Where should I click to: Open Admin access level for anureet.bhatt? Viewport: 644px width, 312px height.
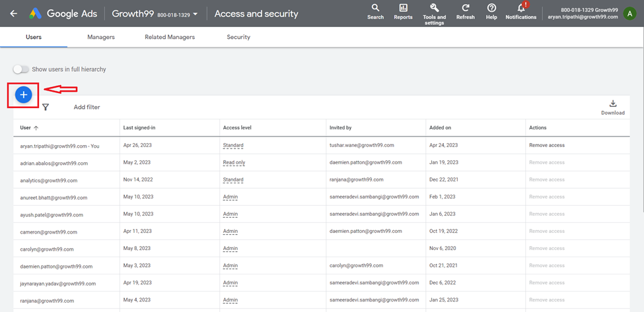230,197
